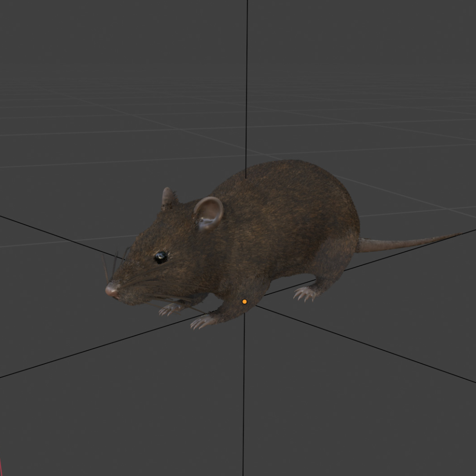Click the rat's smaller far-side ear
The width and height of the screenshot is (476, 476).
[x=168, y=198]
